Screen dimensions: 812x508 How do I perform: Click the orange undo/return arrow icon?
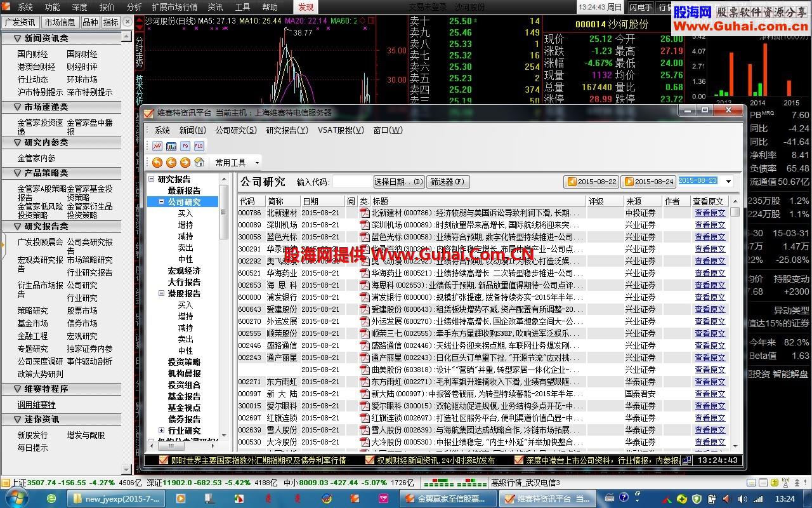pos(157,163)
